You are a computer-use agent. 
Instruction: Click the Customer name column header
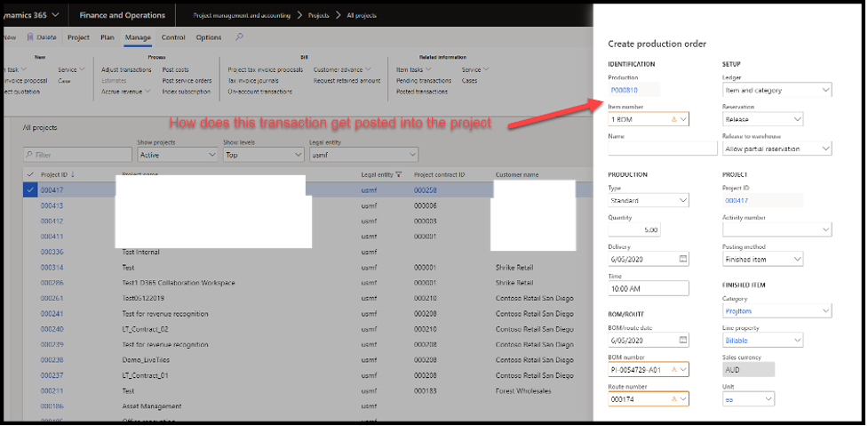pos(517,174)
